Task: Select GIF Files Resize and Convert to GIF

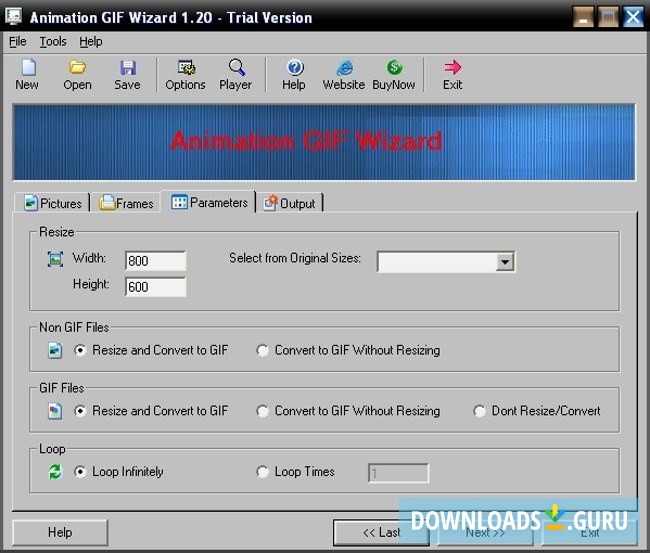Action: pos(151,411)
